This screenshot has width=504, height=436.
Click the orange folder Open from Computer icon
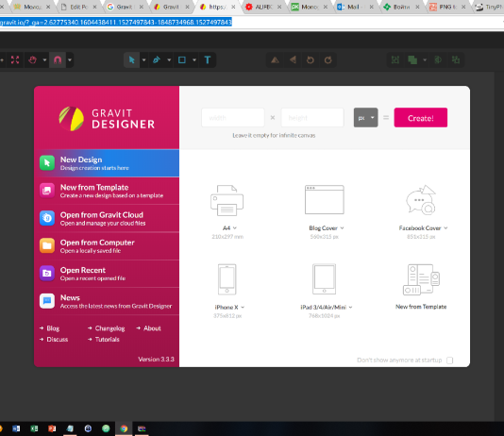click(x=47, y=245)
